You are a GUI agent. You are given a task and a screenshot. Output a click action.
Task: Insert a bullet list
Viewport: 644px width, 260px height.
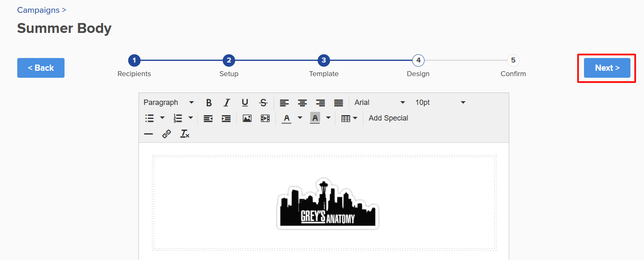(150, 118)
